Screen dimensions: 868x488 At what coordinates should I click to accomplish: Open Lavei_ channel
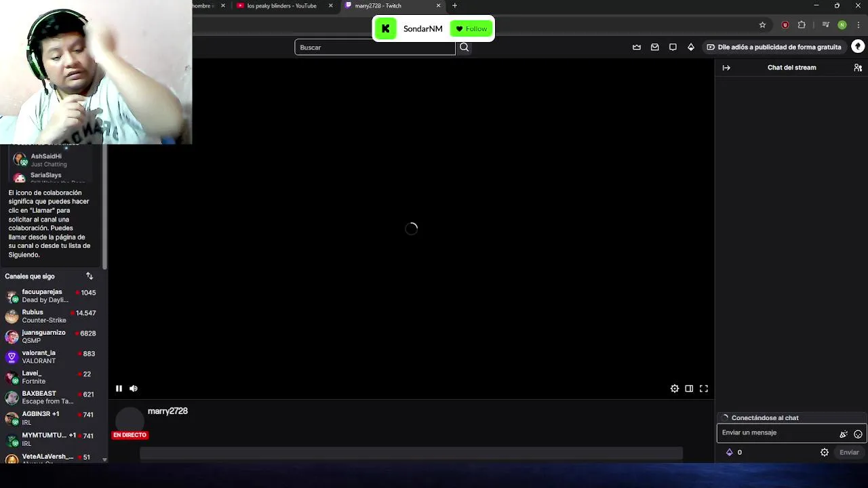pos(52,377)
